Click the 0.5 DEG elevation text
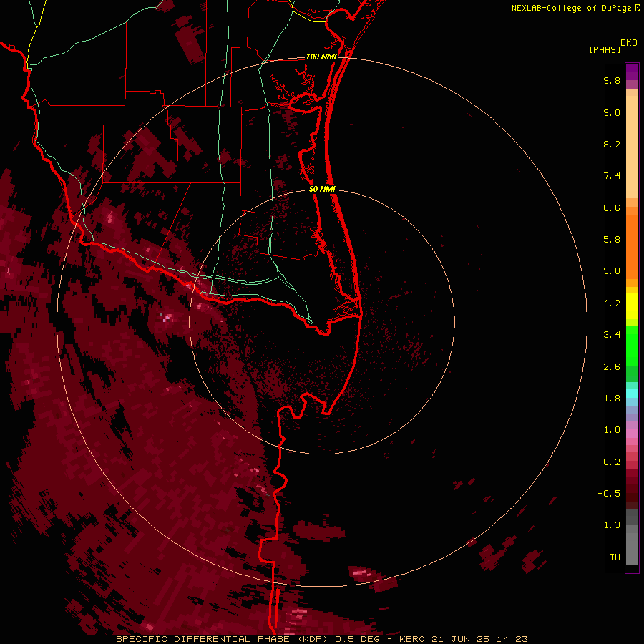 pos(358,639)
